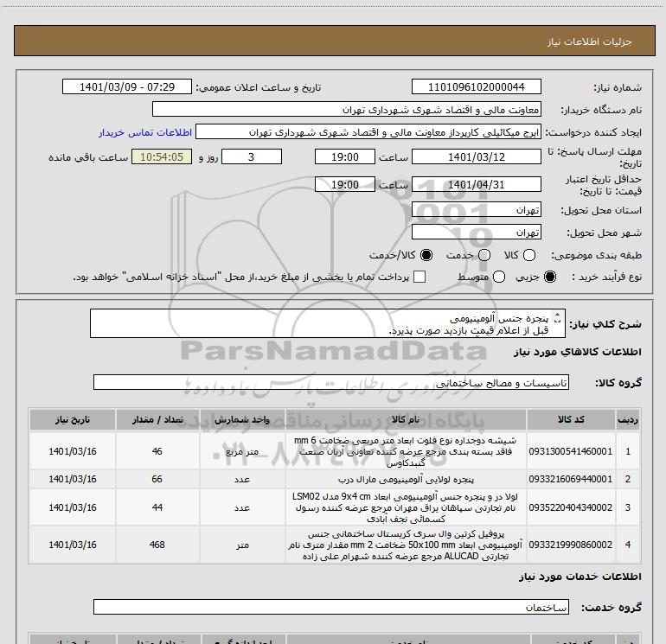Open the اطلاعات تماس خریدار link
This screenshot has width=666, height=644.
click(145, 132)
